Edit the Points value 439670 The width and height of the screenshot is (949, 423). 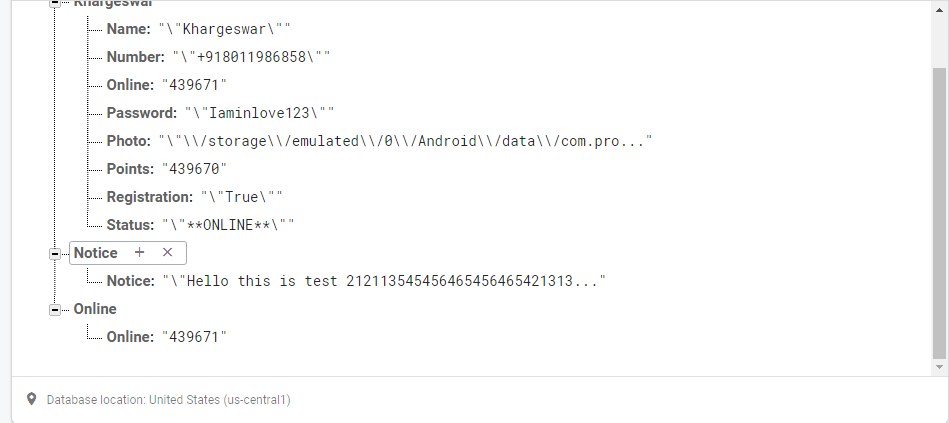195,169
